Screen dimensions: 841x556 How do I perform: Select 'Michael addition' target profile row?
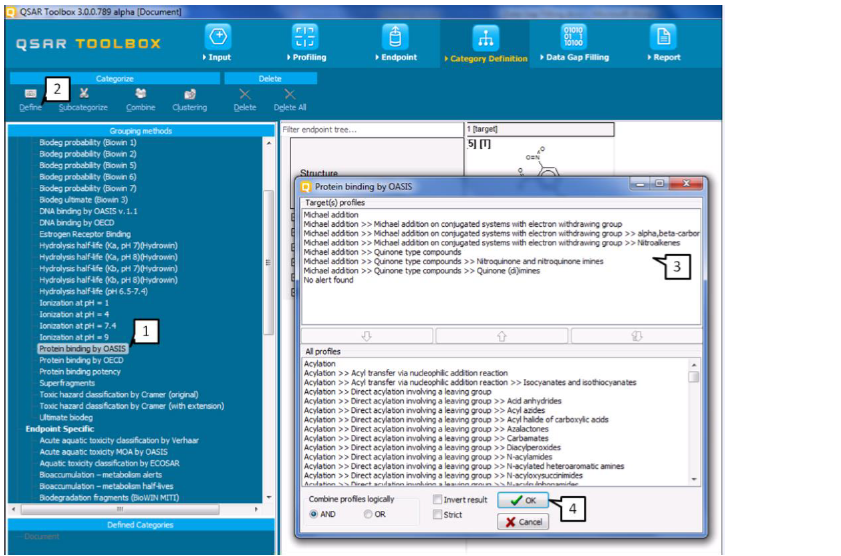(331, 214)
